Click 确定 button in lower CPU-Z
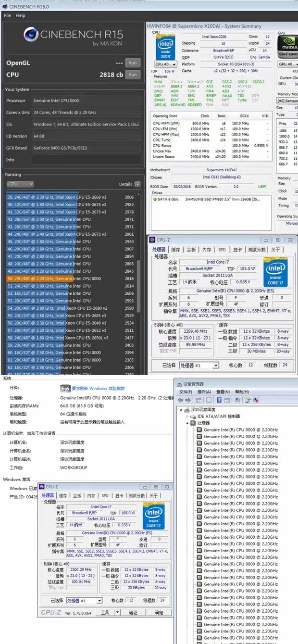 (x=159, y=612)
